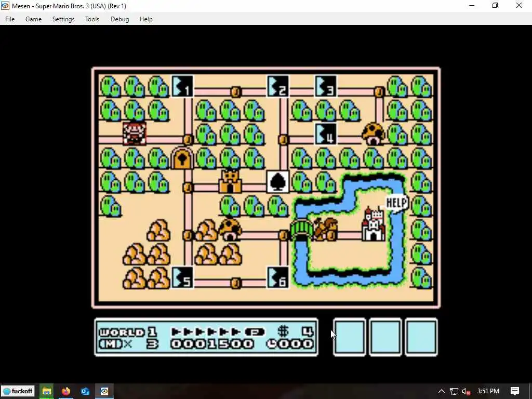
Task: Open the Tools menu
Action: coord(92,19)
